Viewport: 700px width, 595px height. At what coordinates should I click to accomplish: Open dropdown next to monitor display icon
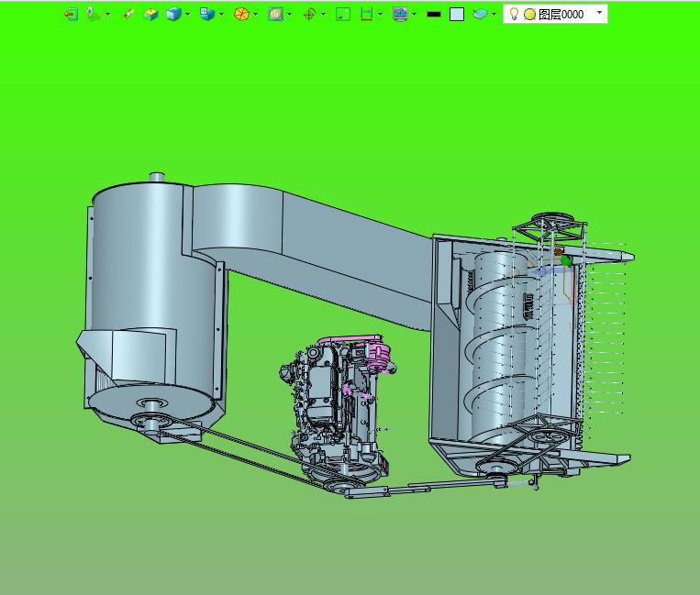pyautogui.click(x=415, y=15)
